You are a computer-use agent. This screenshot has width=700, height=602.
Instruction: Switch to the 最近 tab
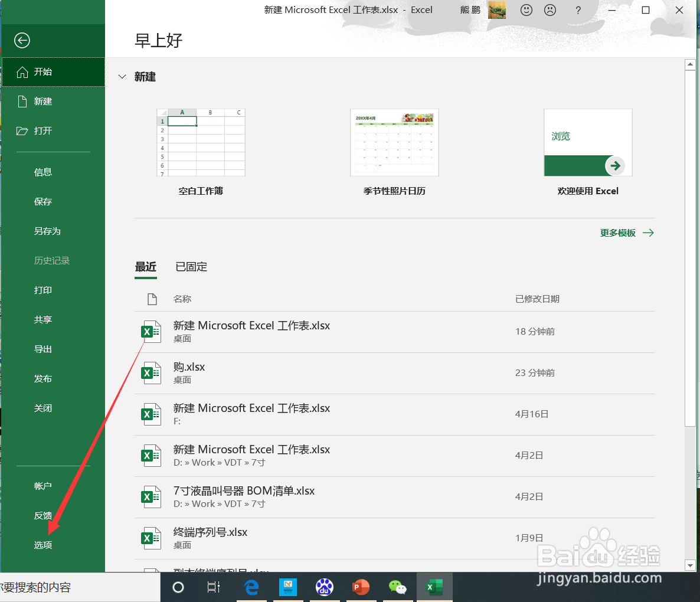tap(146, 267)
